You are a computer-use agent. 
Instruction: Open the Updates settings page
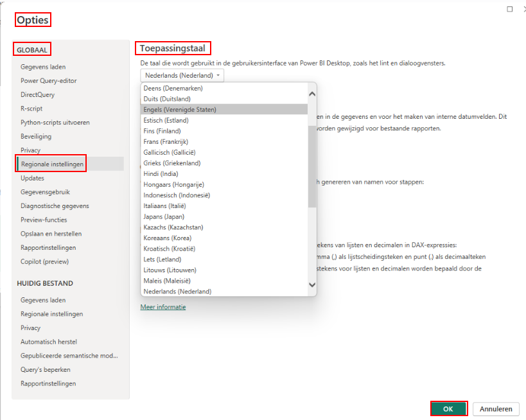(x=32, y=178)
